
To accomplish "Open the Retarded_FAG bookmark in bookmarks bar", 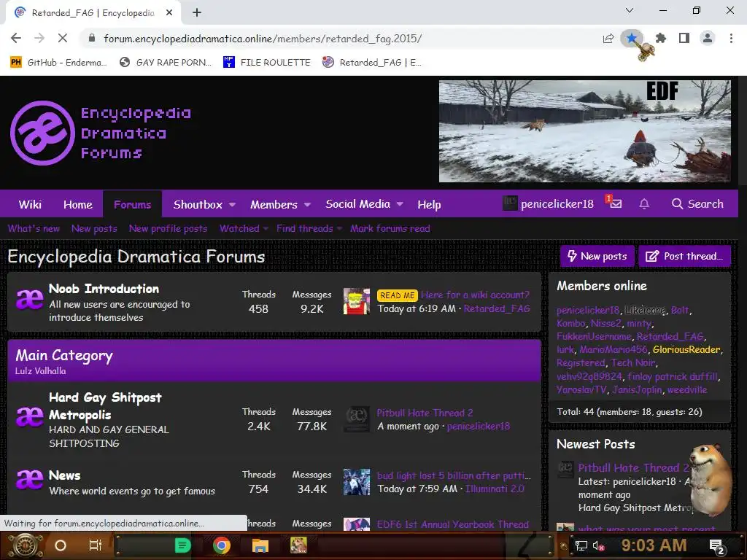I will (x=371, y=63).
